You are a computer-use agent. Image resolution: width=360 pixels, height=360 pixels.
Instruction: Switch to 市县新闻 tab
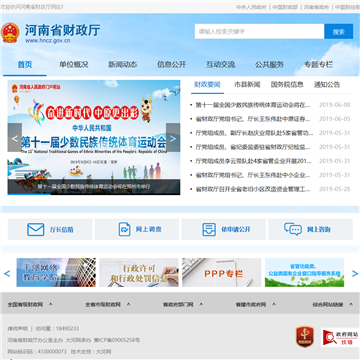(247, 85)
